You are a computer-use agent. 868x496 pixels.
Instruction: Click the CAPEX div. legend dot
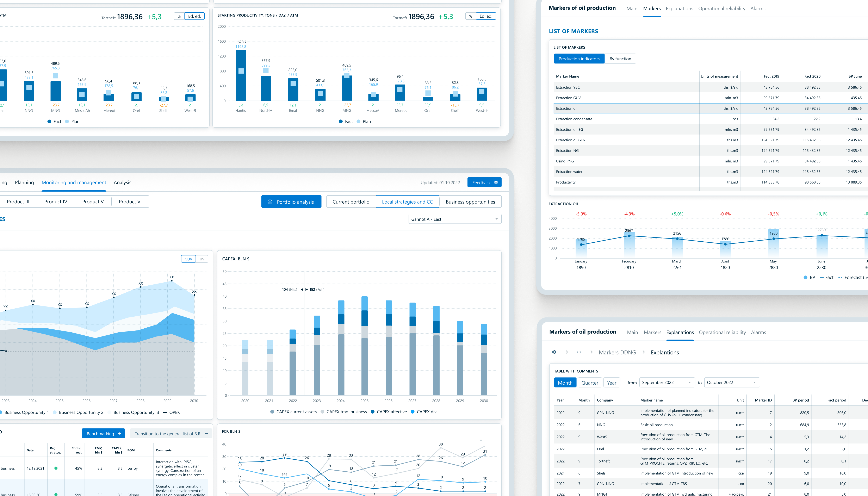413,411
